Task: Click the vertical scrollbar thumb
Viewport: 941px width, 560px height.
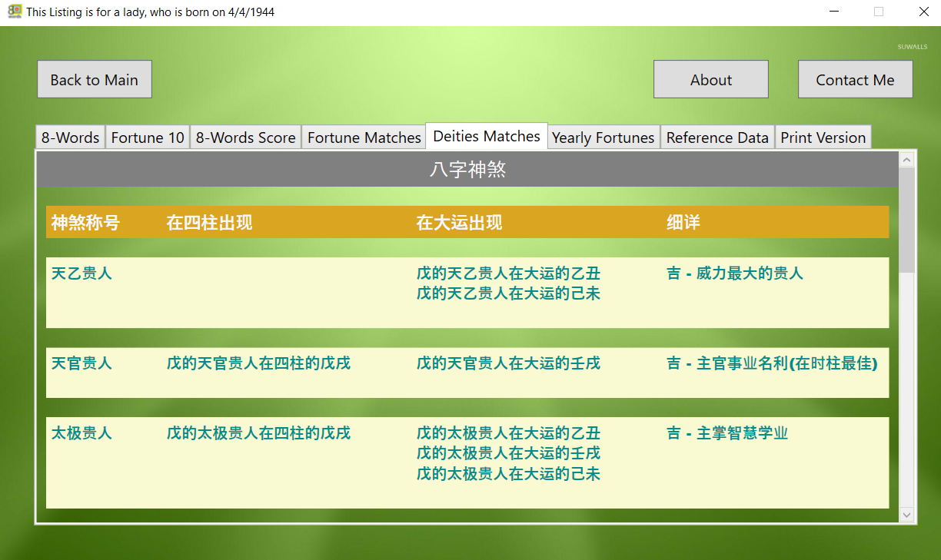Action: point(907,219)
